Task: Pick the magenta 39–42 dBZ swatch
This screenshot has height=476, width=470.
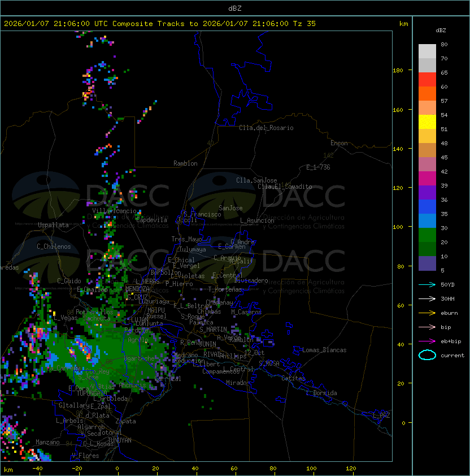Action: click(x=427, y=179)
